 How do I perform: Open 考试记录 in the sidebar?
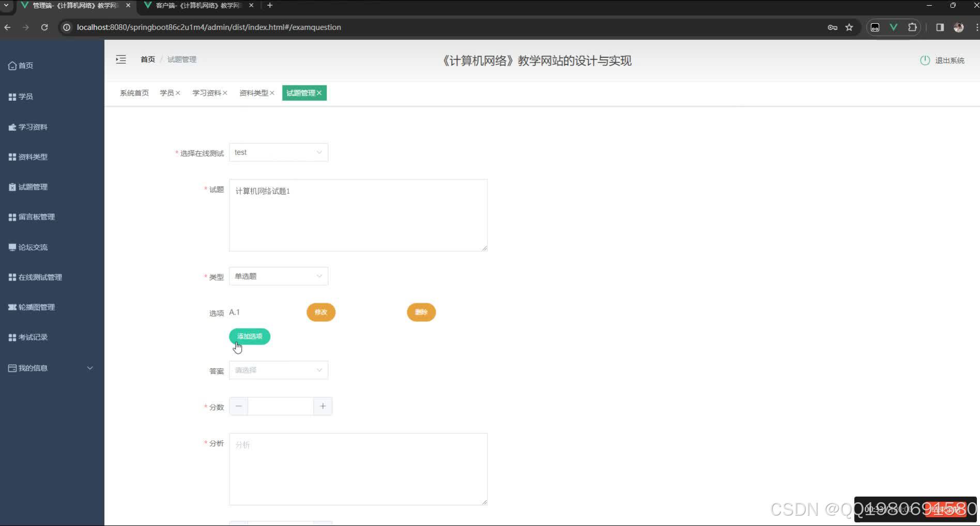pos(28,337)
